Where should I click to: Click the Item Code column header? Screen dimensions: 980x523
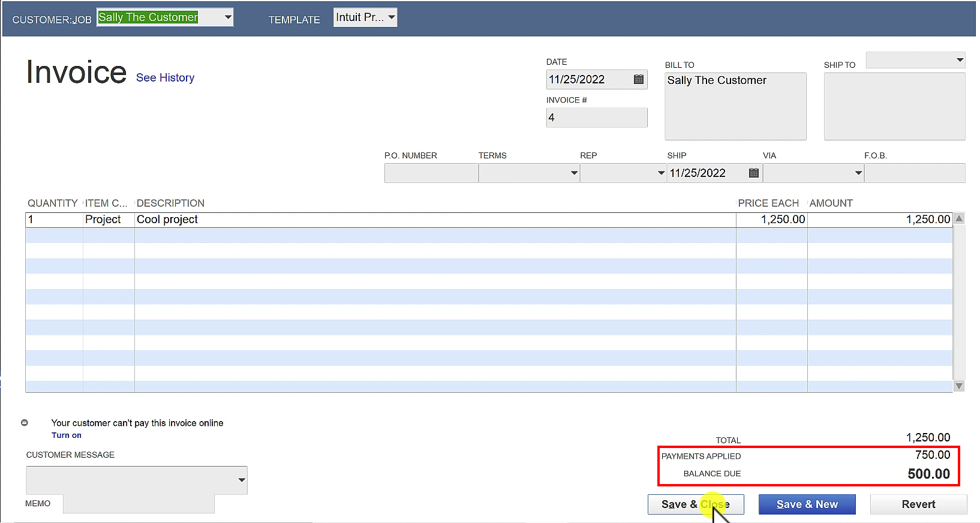tap(106, 203)
